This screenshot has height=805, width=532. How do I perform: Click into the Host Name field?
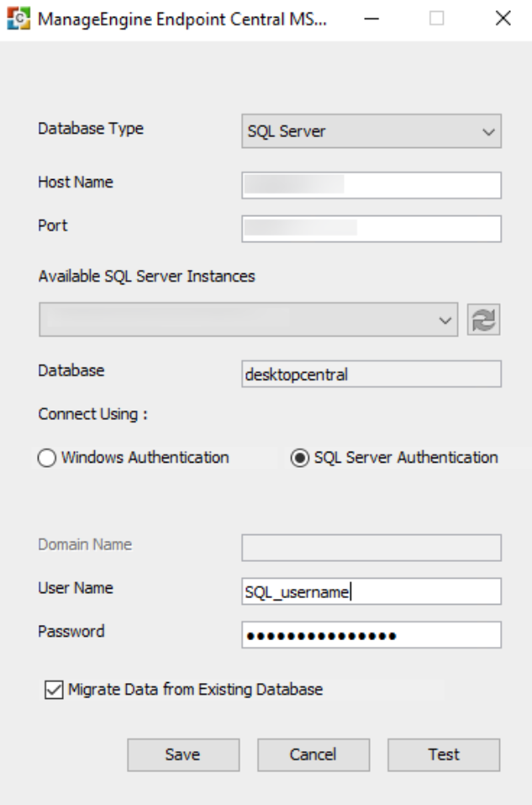[371, 185]
